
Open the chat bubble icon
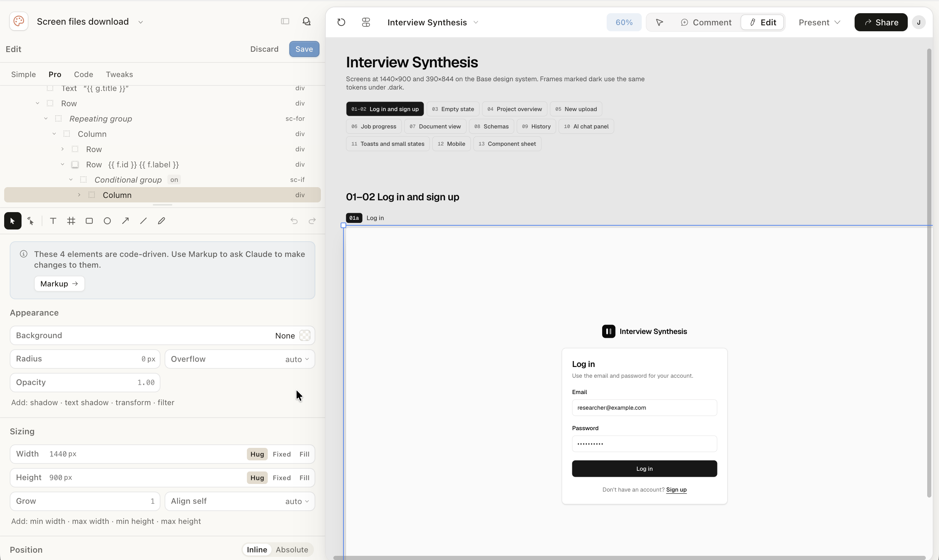click(306, 22)
